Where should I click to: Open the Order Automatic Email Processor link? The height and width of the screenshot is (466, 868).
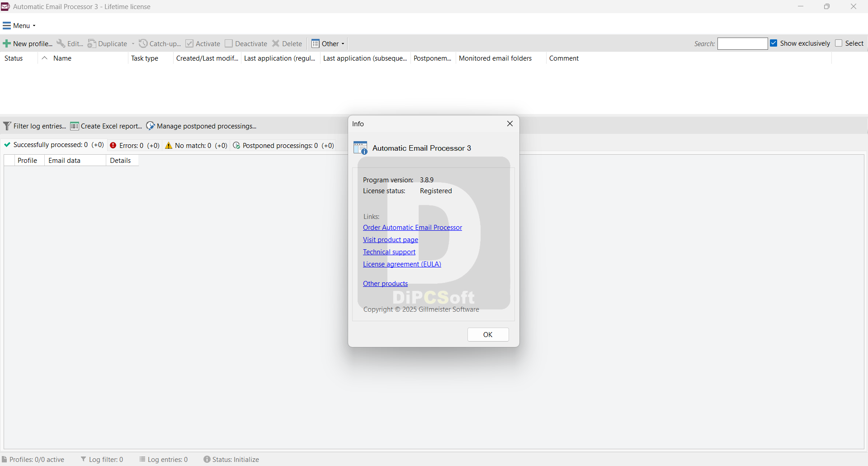(x=412, y=228)
